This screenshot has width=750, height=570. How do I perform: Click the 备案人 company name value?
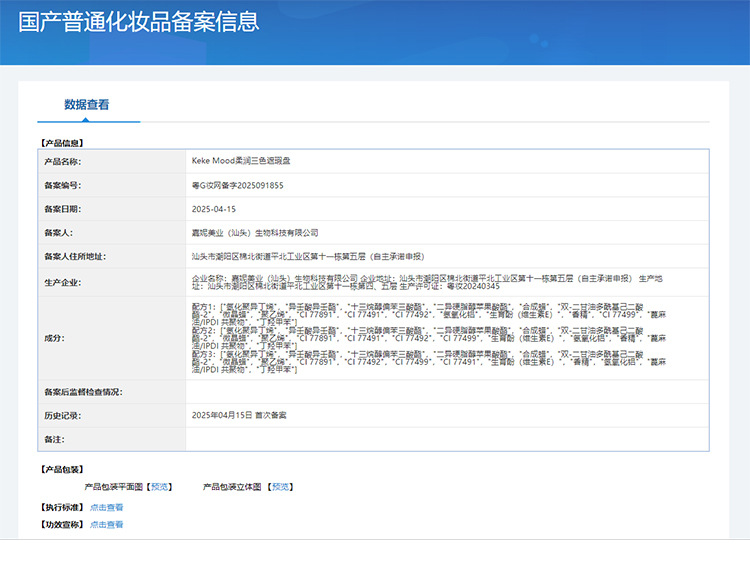[255, 233]
